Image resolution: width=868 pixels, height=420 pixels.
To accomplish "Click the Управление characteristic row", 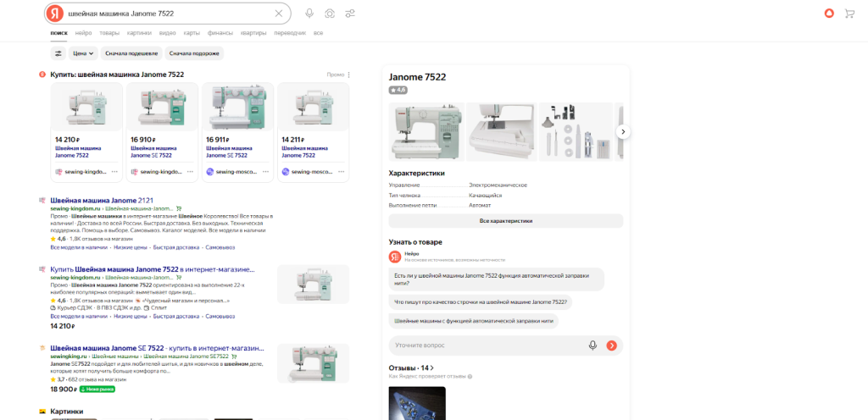I will [x=458, y=185].
